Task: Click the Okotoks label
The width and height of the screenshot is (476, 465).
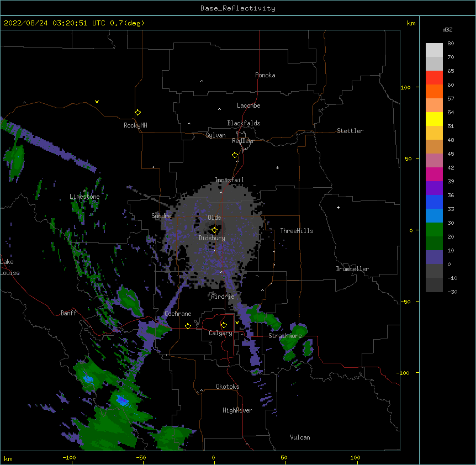Action: (x=228, y=387)
